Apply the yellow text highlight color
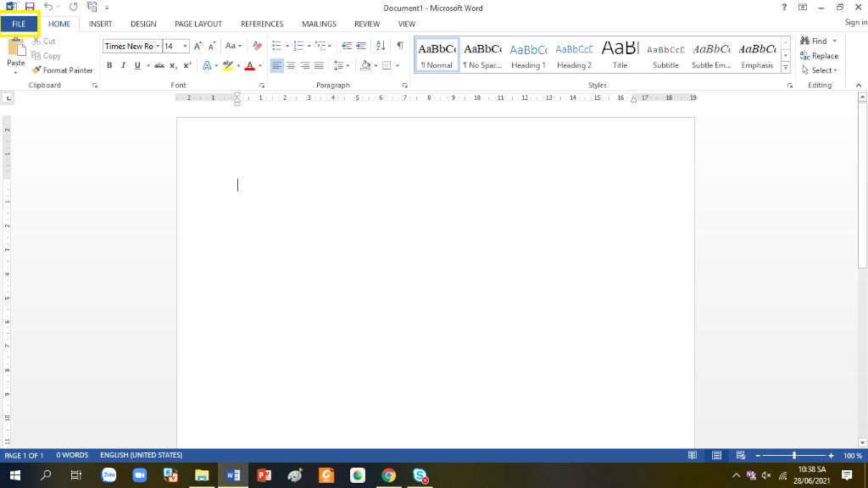The width and height of the screenshot is (868, 488). (228, 65)
